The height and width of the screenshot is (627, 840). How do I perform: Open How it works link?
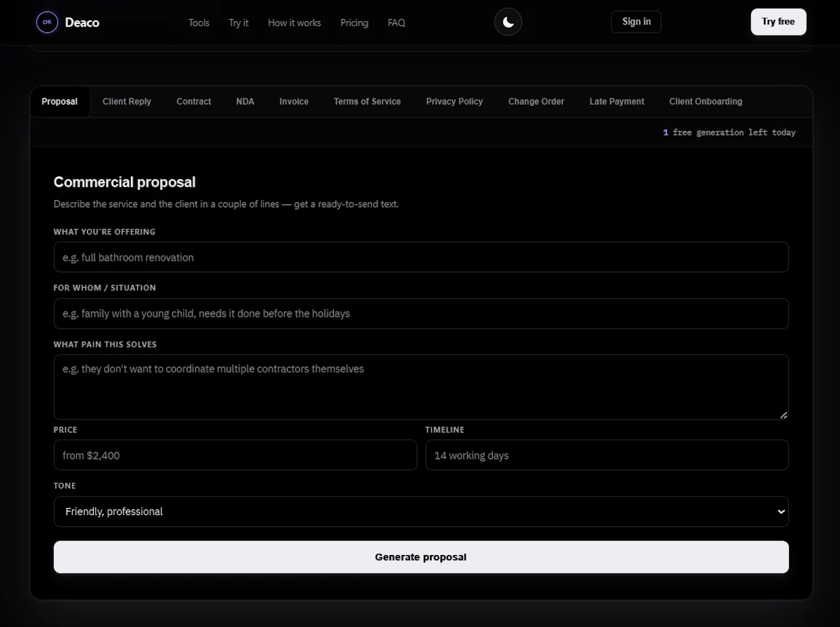click(294, 23)
